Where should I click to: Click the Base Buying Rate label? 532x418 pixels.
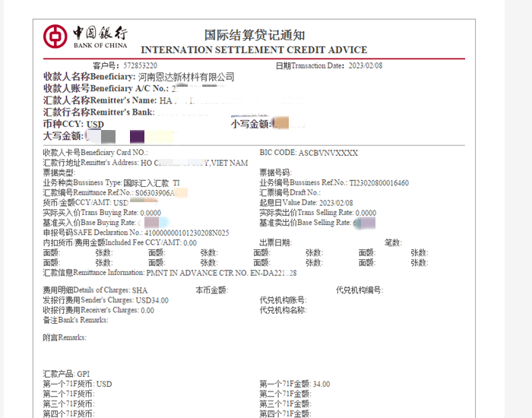89,223
